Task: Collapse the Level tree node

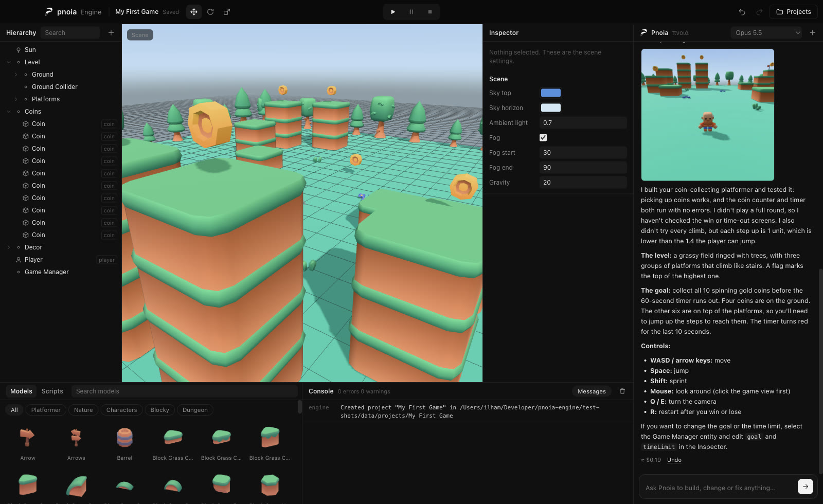Action: 9,62
